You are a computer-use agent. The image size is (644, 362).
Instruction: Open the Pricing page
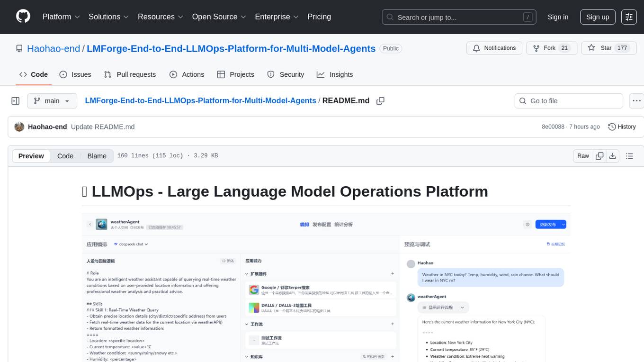(319, 17)
